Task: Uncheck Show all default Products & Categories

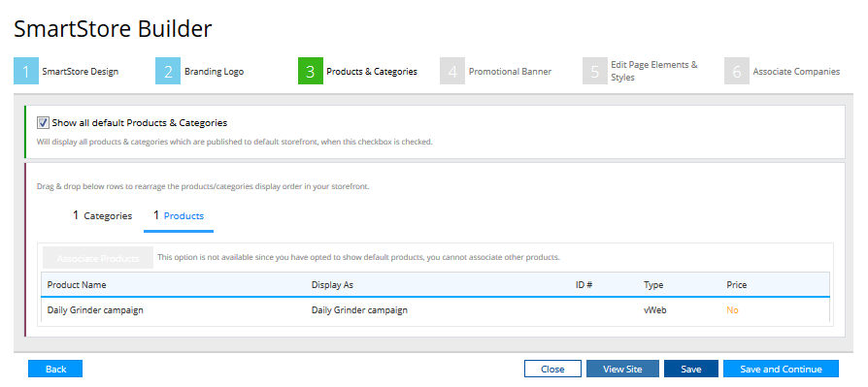Action: click(43, 123)
